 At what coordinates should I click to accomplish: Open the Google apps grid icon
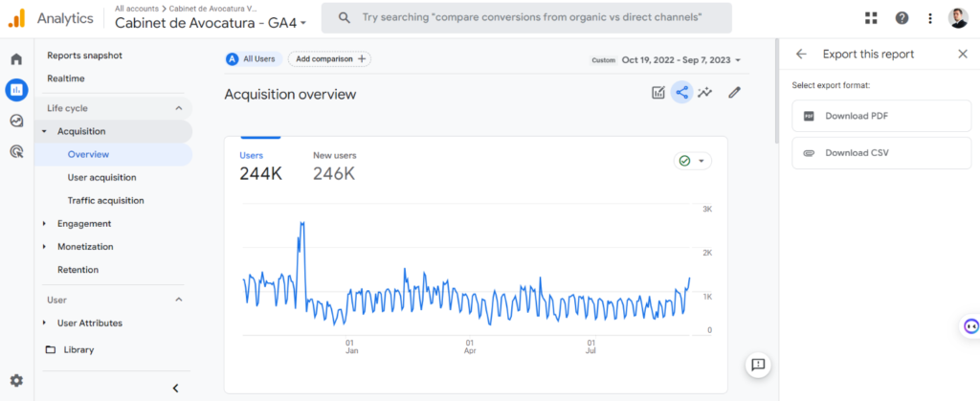point(871,18)
